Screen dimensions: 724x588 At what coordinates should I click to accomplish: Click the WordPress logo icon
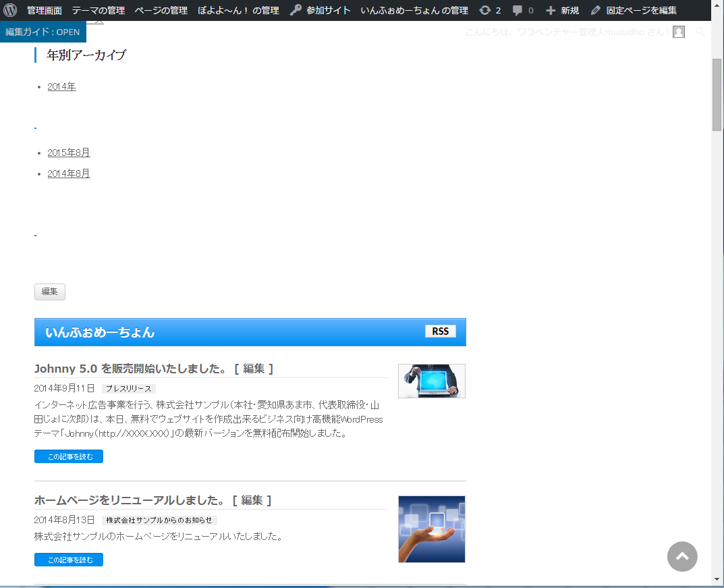click(x=10, y=10)
